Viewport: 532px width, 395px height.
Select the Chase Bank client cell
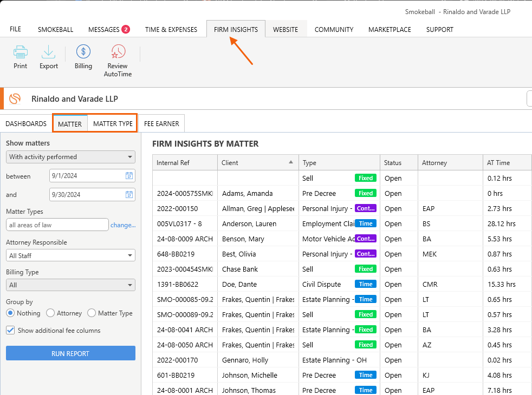[258, 269]
